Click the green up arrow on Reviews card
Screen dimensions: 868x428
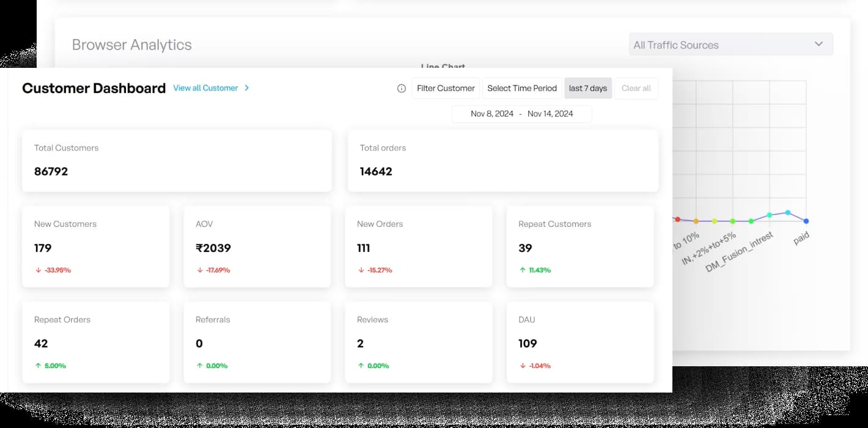pyautogui.click(x=360, y=365)
